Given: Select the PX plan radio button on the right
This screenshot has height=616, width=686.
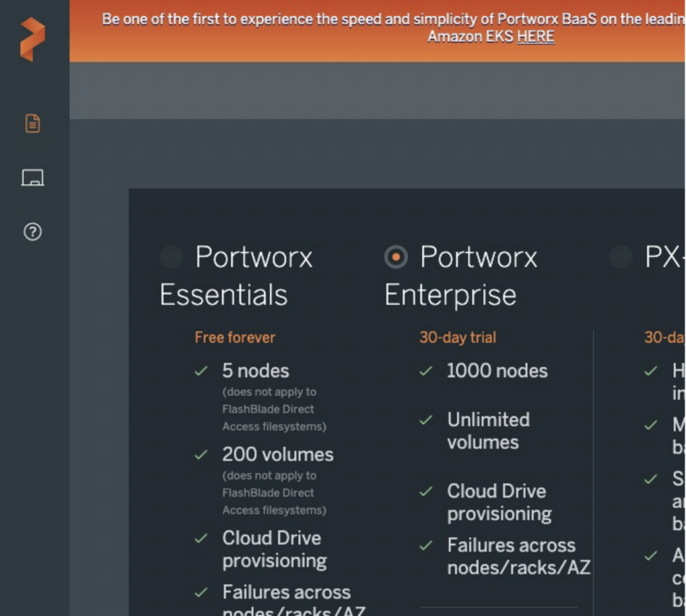Looking at the screenshot, I should [x=620, y=257].
